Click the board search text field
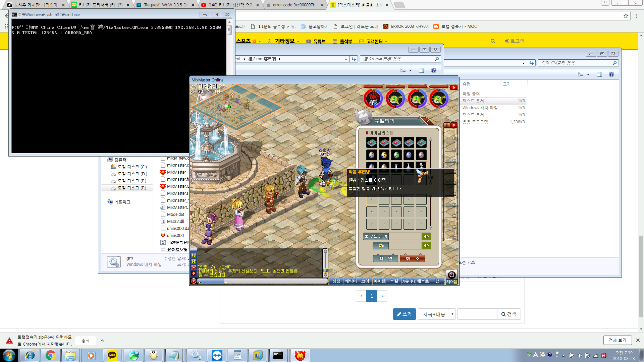 (x=477, y=314)
